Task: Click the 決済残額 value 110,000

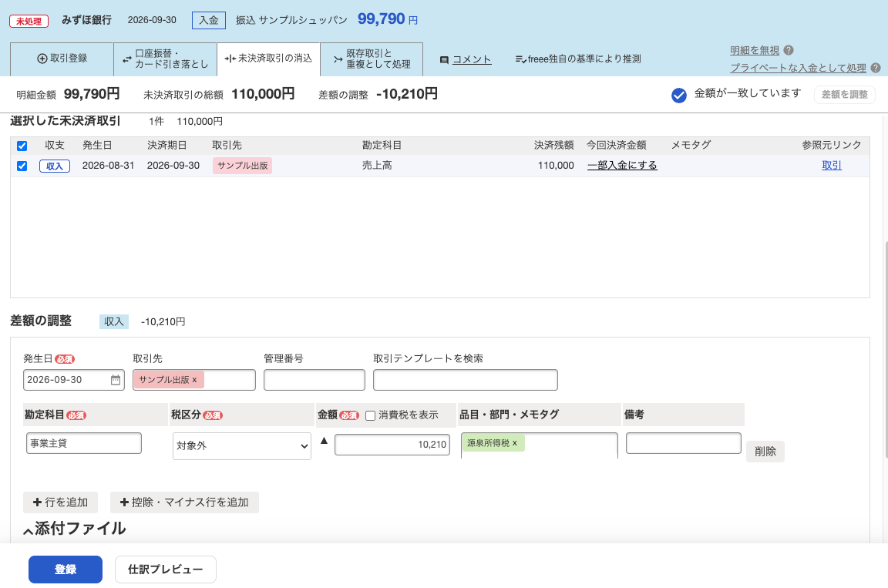Action: 556,165
